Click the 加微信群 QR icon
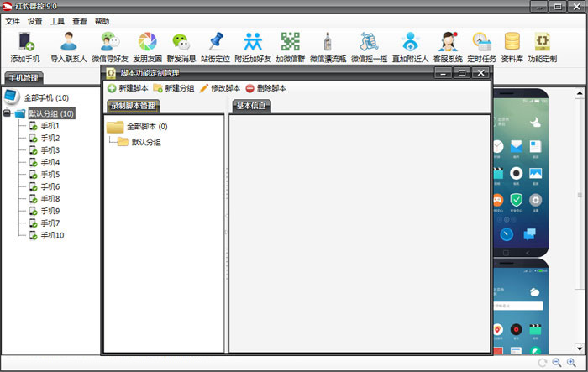The image size is (588, 372). pos(291,47)
